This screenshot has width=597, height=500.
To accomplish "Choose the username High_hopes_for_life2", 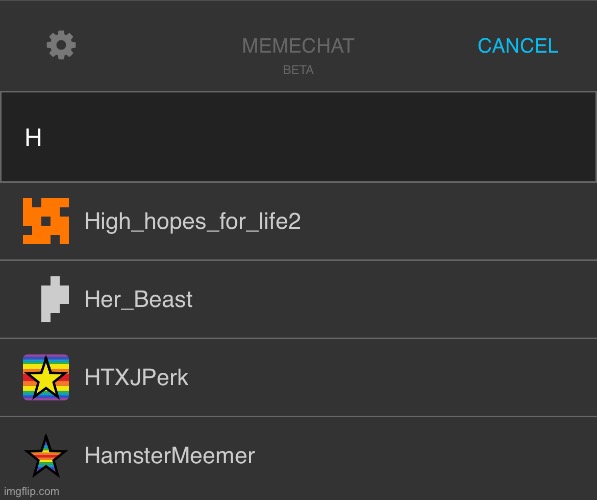I will pos(193,221).
